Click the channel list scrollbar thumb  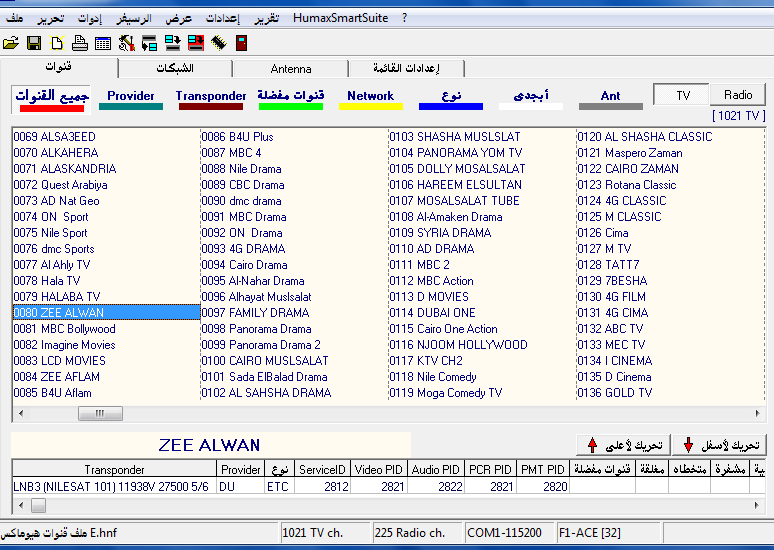100,413
